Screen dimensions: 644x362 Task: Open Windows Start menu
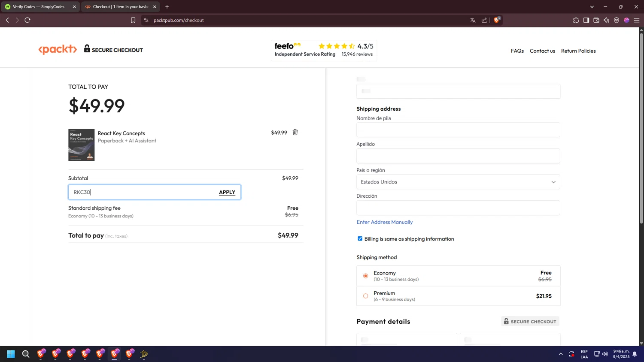click(x=11, y=354)
